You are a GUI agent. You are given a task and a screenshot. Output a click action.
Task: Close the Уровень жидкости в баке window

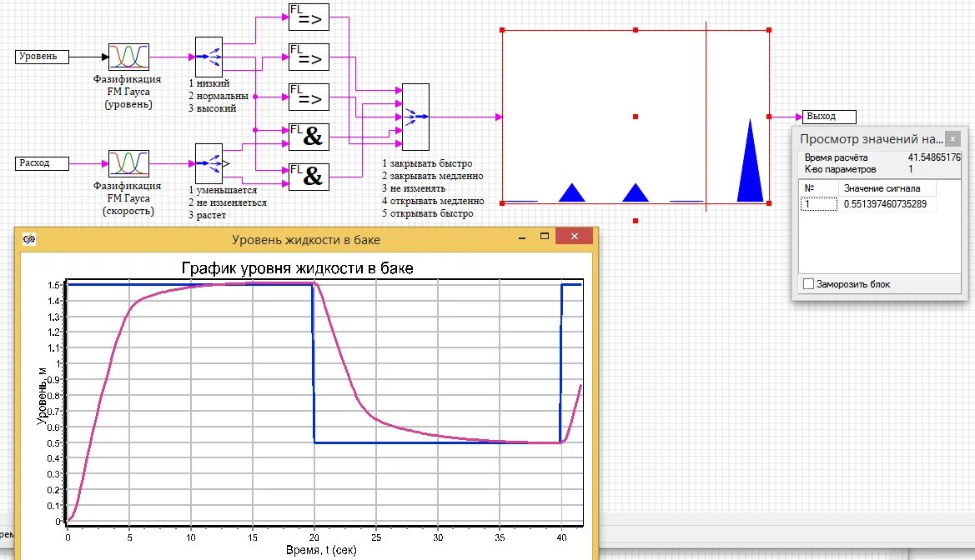pyautogui.click(x=575, y=236)
